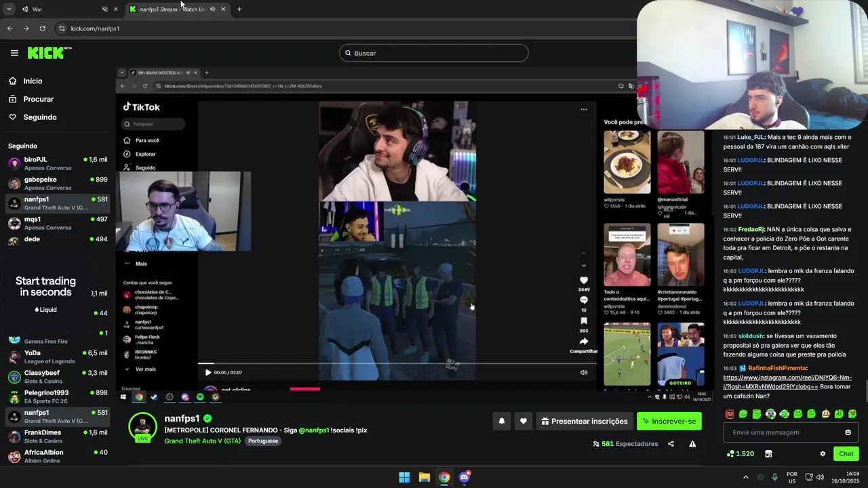Click the green Chat send button

pyautogui.click(x=846, y=453)
